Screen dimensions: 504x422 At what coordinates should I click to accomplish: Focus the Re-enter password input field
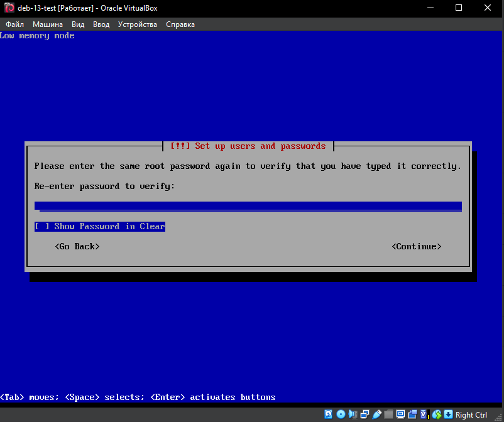[x=248, y=206]
